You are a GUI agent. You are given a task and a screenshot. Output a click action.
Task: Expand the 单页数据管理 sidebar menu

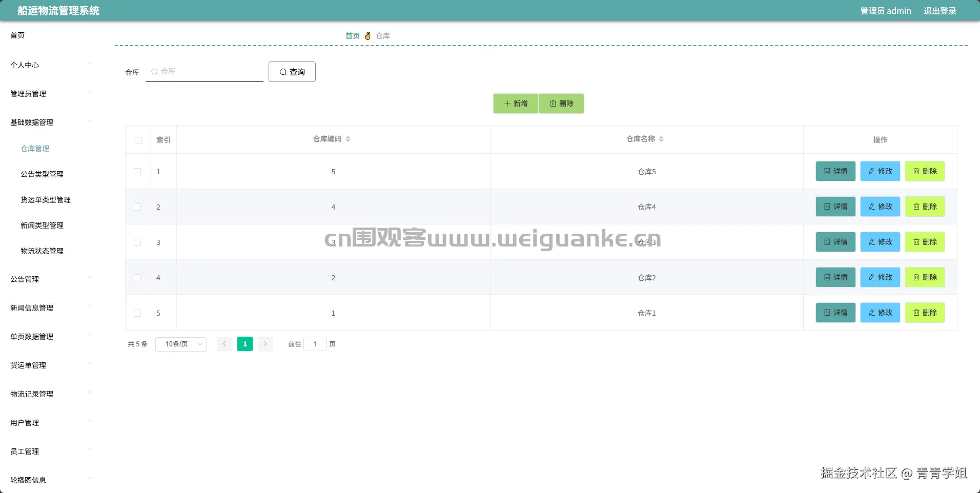tap(51, 337)
